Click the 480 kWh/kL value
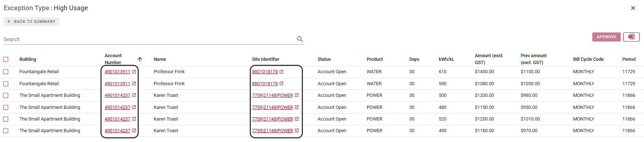This screenshot has height=142, width=644. (x=443, y=107)
